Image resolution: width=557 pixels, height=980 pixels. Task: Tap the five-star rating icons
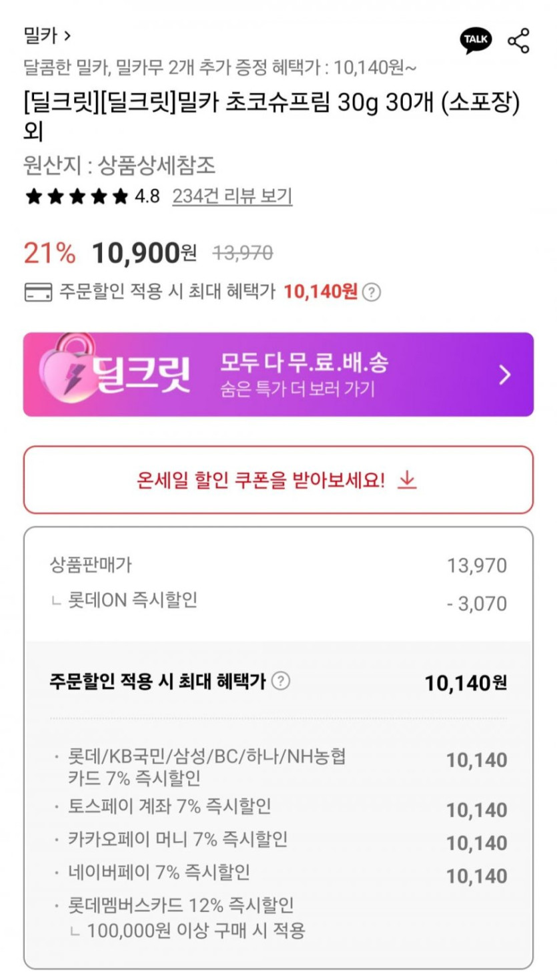click(76, 196)
